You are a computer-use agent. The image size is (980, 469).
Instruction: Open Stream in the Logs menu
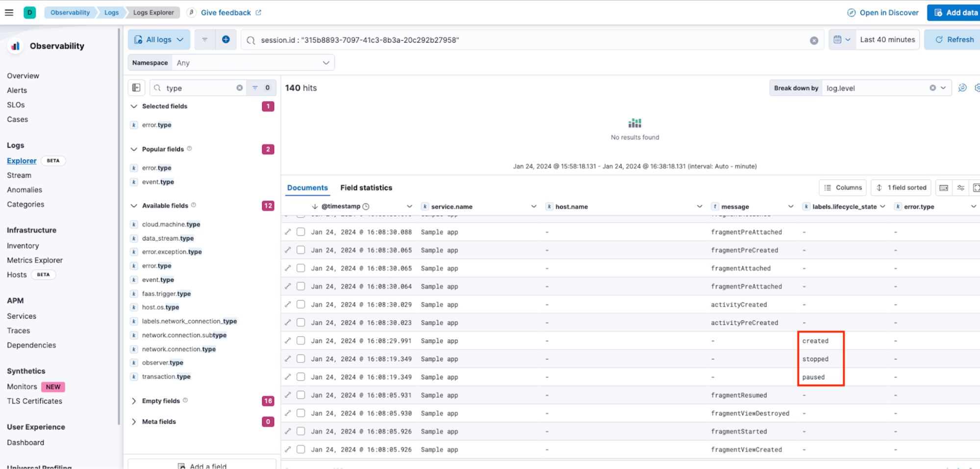pos(19,175)
